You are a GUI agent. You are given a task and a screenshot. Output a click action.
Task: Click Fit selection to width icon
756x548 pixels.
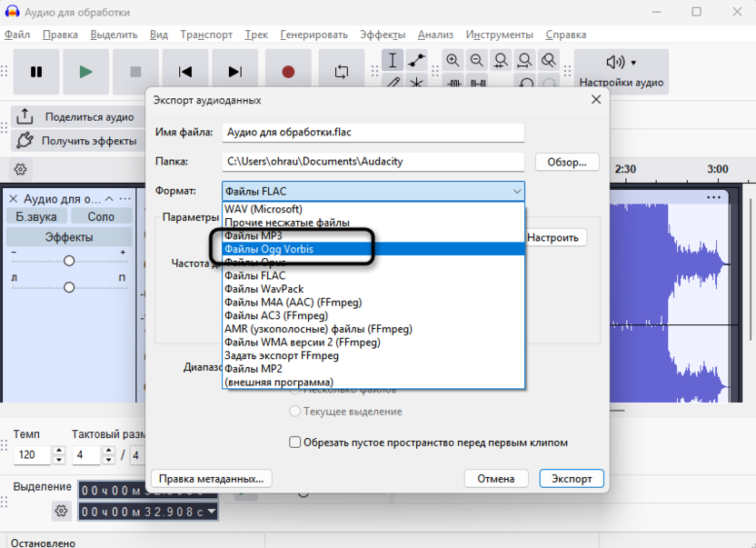pyautogui.click(x=501, y=60)
